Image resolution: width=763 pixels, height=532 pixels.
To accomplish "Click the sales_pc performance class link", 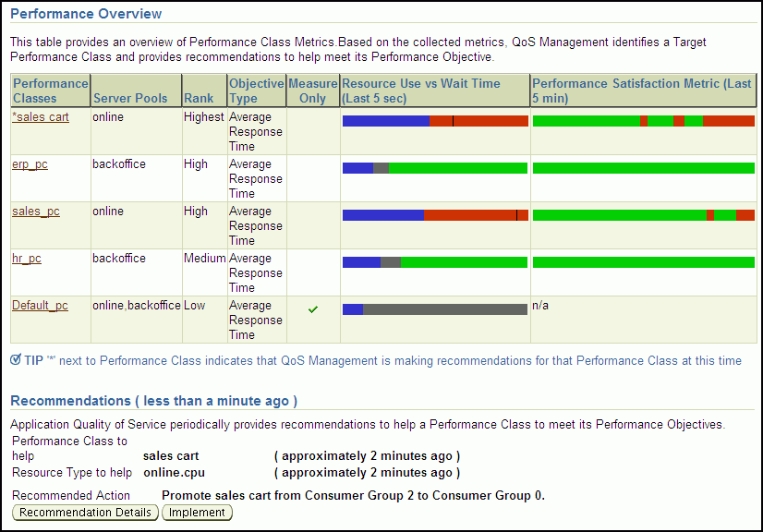I will 35,212.
